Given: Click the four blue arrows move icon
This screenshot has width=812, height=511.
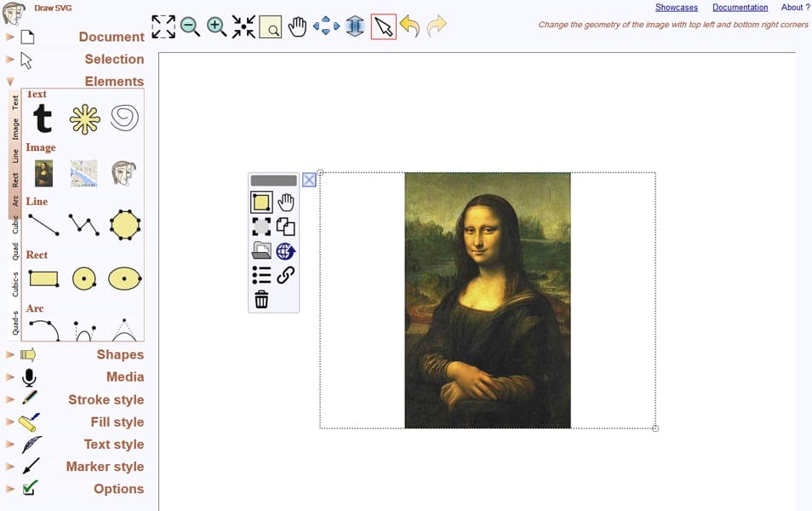Looking at the screenshot, I should point(326,26).
